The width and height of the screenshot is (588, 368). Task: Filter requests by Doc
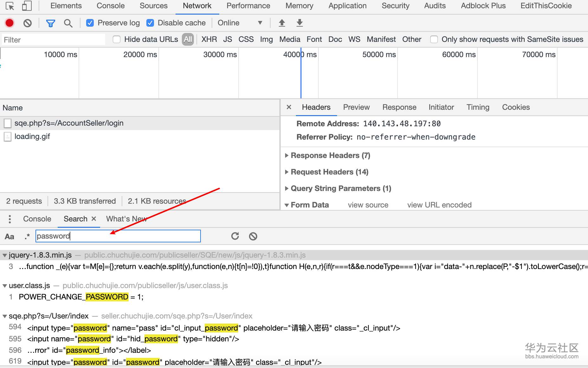click(335, 39)
